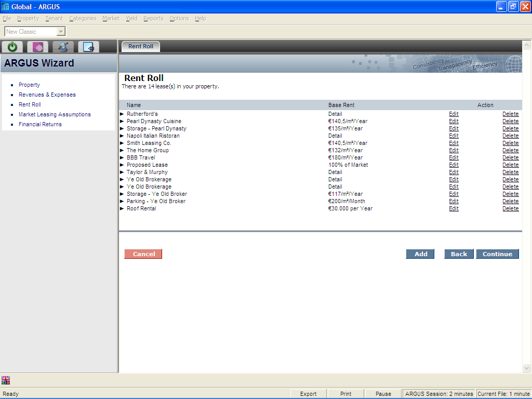Delete the Taylor & Murphy lease
The width and height of the screenshot is (532, 399).
511,172
